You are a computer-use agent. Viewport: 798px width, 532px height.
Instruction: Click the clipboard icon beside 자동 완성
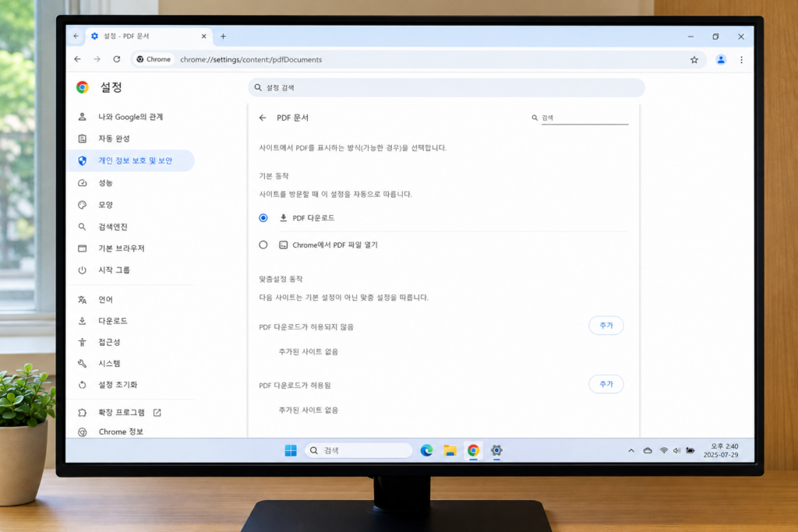click(x=82, y=139)
